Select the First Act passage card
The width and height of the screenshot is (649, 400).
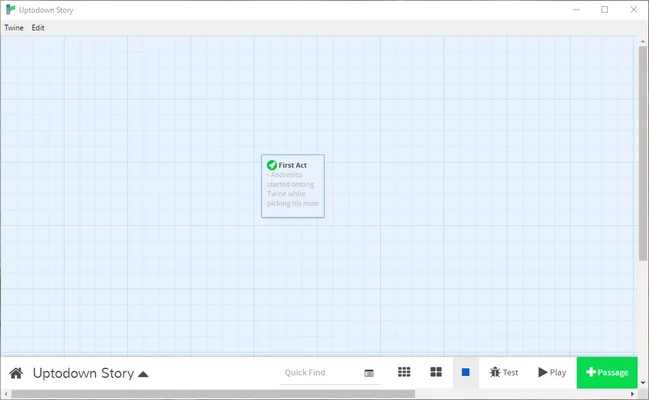293,186
